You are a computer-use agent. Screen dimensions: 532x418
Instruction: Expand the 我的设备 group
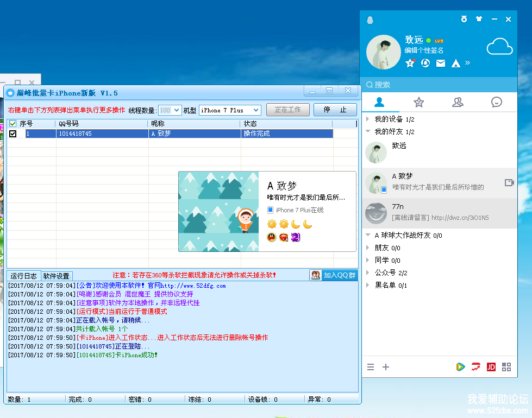pyautogui.click(x=368, y=119)
